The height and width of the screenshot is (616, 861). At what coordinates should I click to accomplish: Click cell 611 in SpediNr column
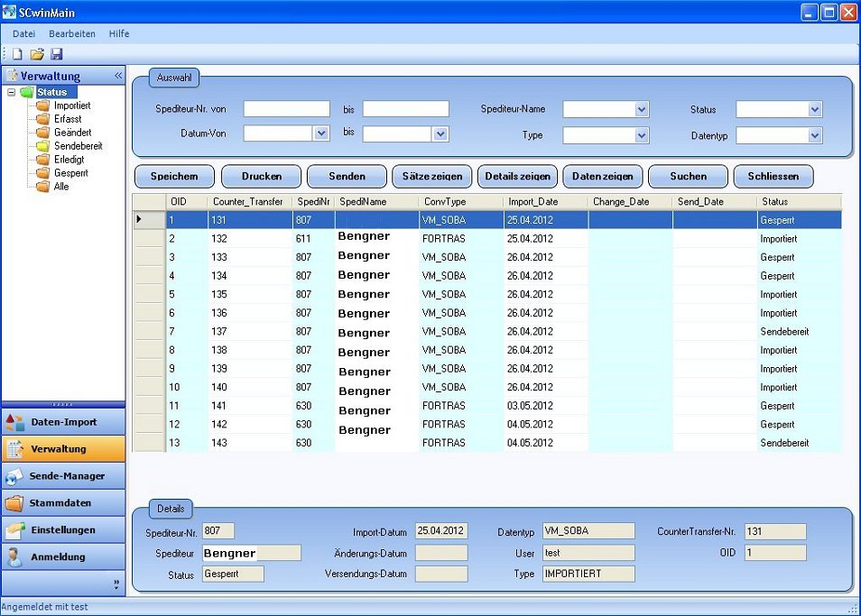[313, 239]
